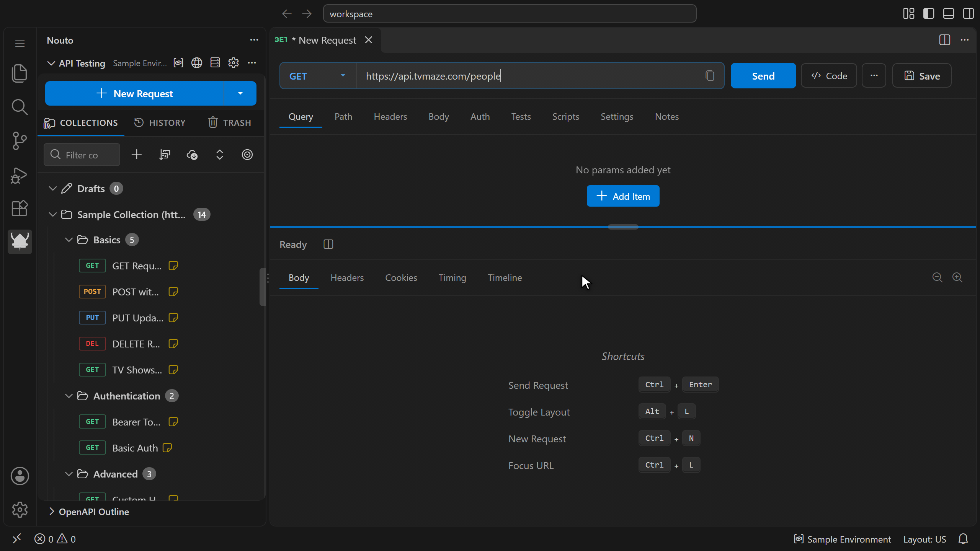980x551 pixels.
Task: Click the remote window icon in status bar
Action: click(17, 539)
